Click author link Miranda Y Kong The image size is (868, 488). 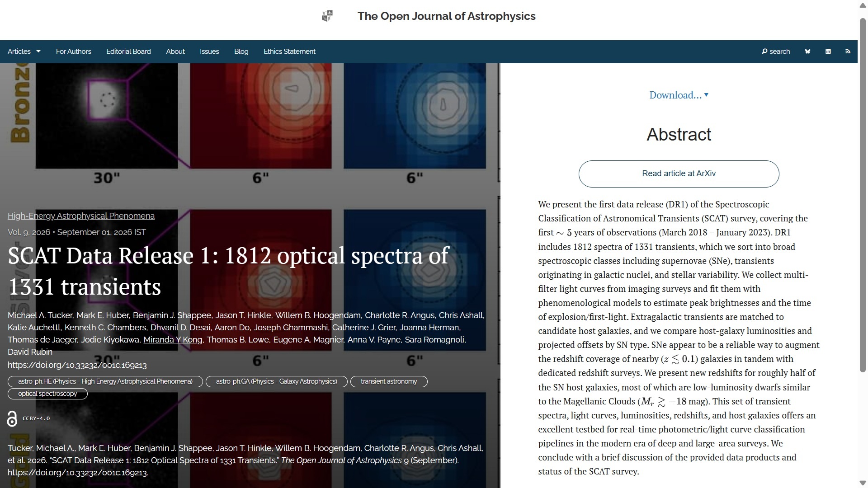173,340
